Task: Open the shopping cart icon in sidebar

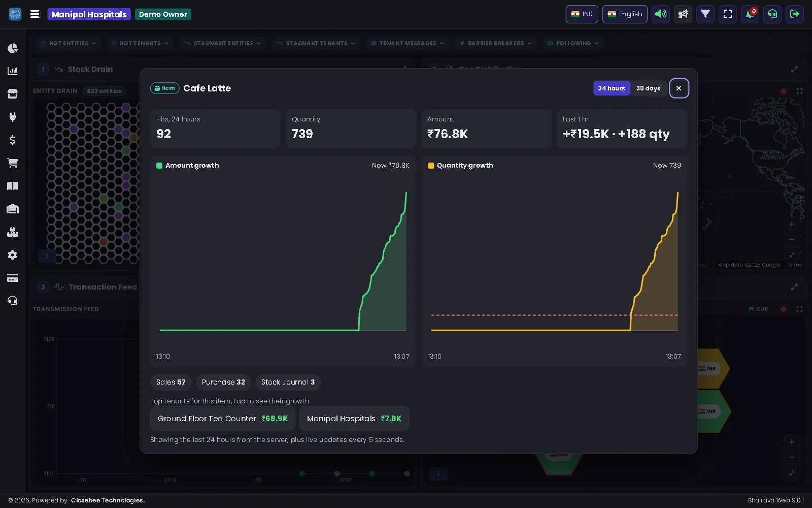Action: [13, 163]
